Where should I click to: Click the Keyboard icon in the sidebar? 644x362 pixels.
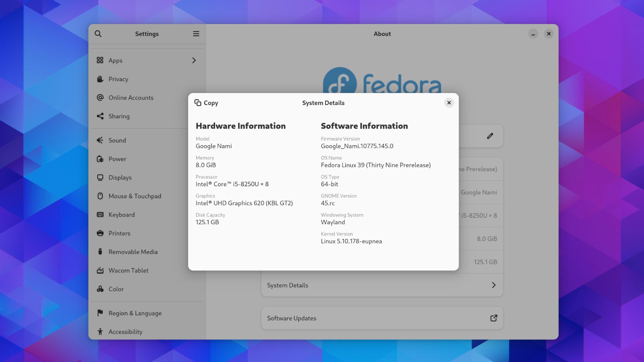point(100,215)
